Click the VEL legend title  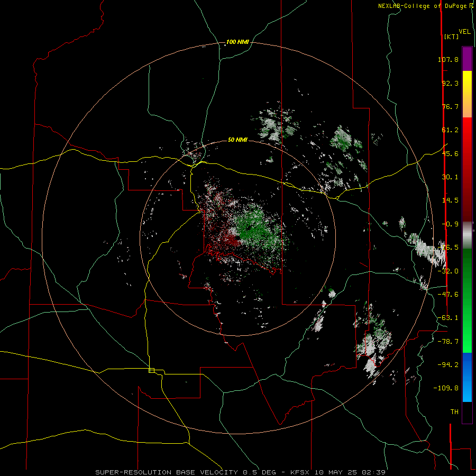click(464, 32)
